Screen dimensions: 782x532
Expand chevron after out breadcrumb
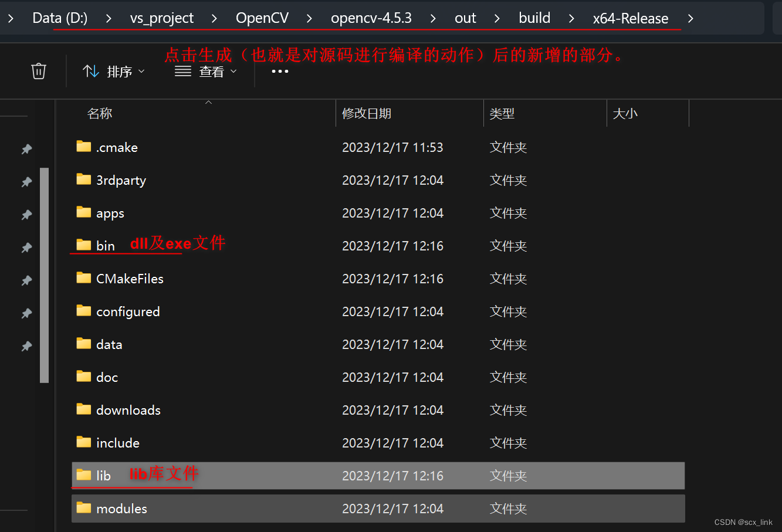[497, 19]
